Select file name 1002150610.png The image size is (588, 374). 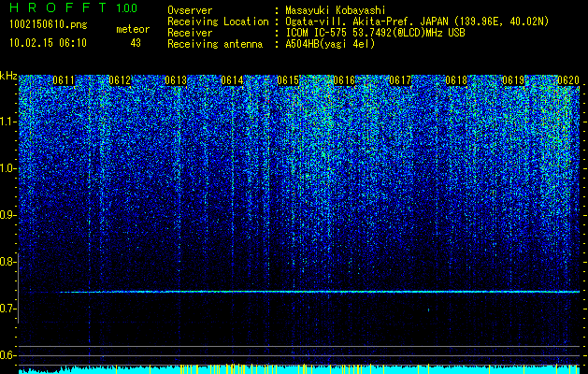point(49,25)
